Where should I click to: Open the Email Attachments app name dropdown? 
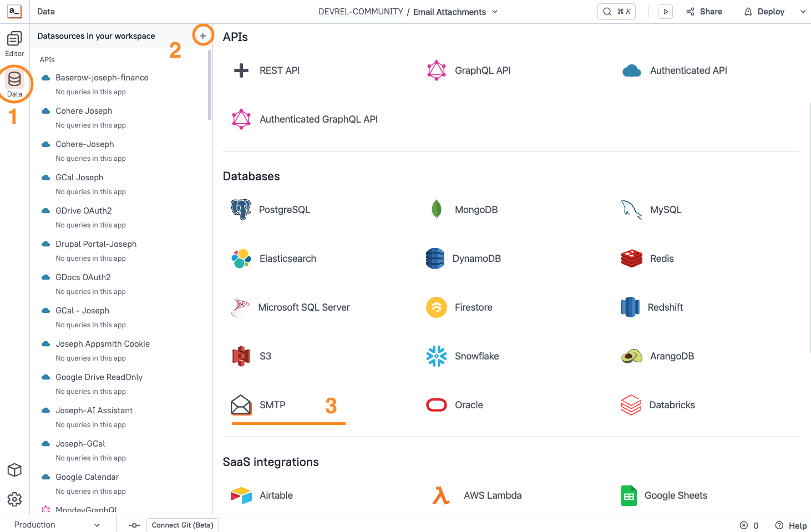click(455, 12)
